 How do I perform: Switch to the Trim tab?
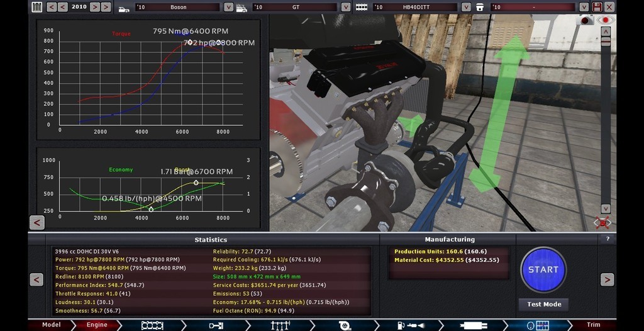point(593,325)
